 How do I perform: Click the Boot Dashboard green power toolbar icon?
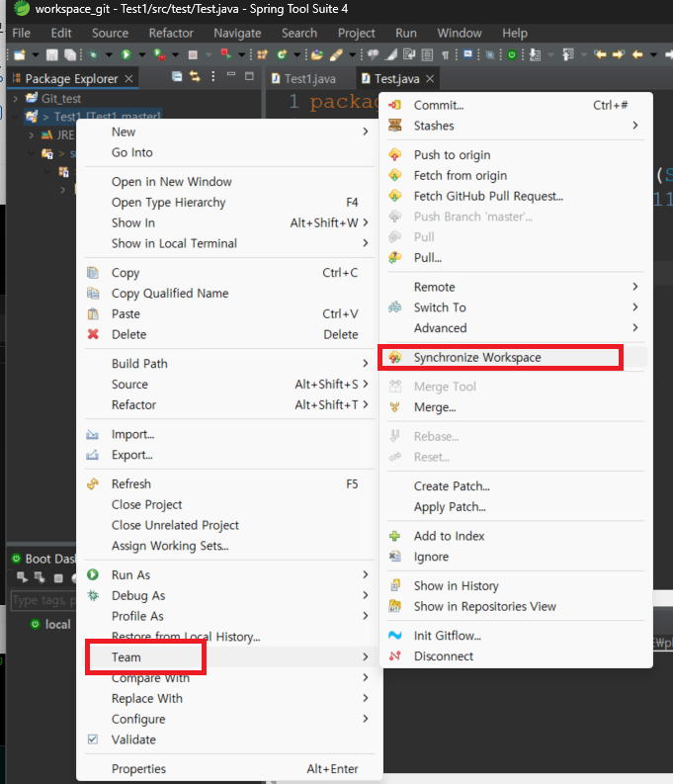(512, 54)
